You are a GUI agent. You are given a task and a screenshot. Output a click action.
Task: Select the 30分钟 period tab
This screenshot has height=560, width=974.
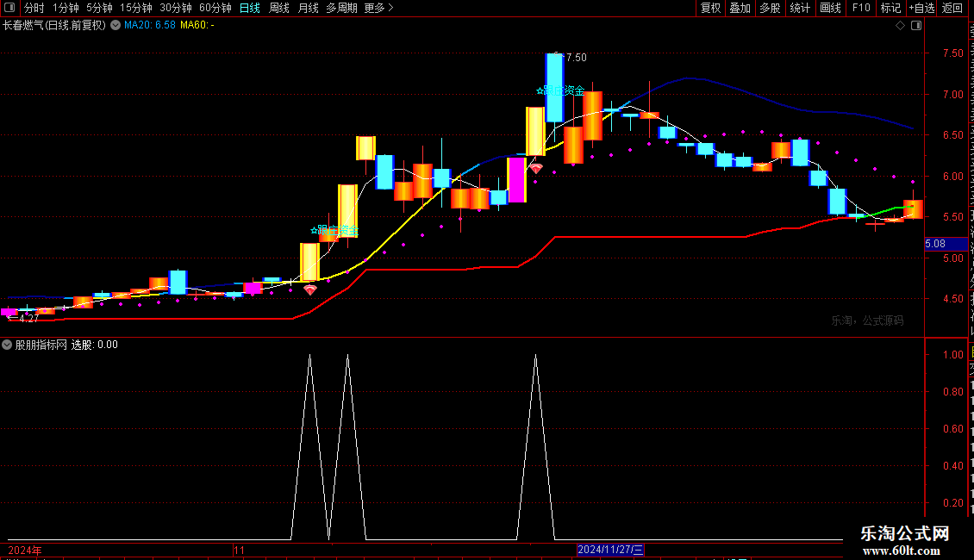coord(176,8)
